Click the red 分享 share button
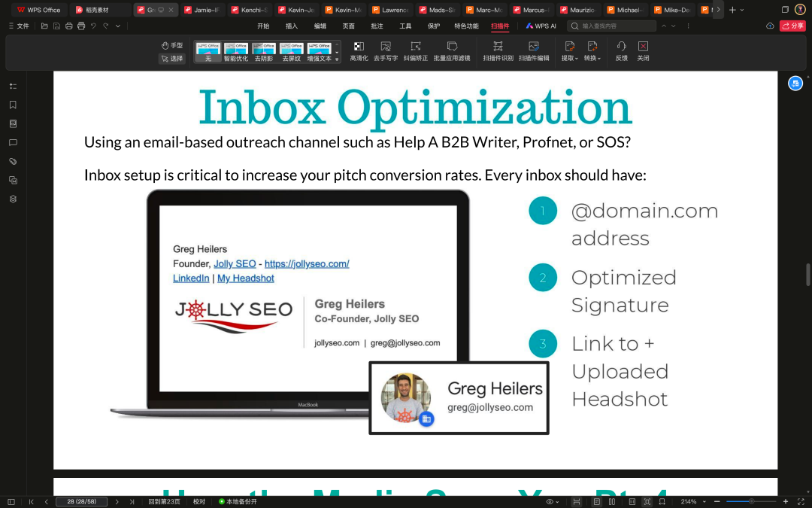The height and width of the screenshot is (508, 812). (x=792, y=26)
